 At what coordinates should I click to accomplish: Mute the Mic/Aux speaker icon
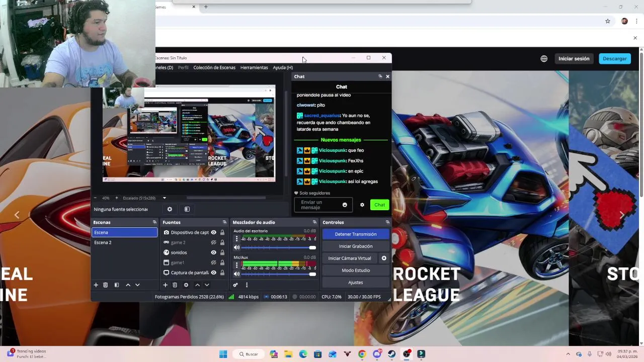pos(236,274)
